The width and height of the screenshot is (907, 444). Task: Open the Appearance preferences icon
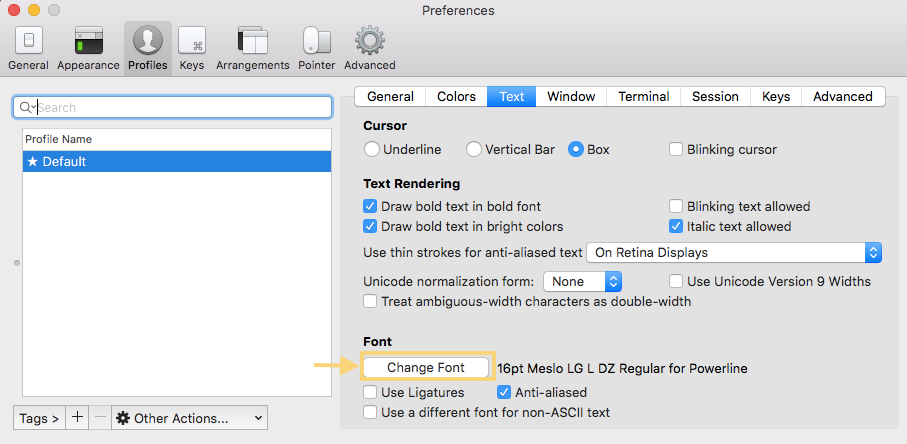tap(89, 42)
